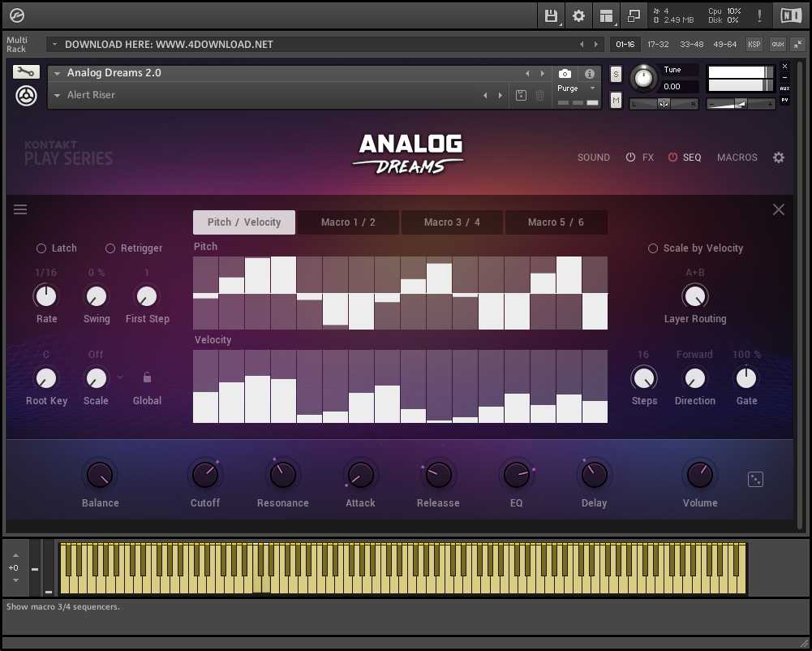Click the Kontakt logo icon
812x651 pixels.
16,15
